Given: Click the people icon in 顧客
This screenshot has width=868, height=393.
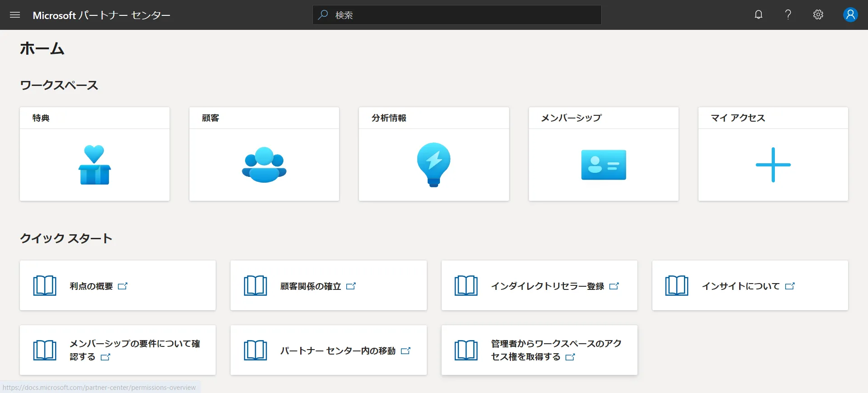Looking at the screenshot, I should tap(264, 165).
